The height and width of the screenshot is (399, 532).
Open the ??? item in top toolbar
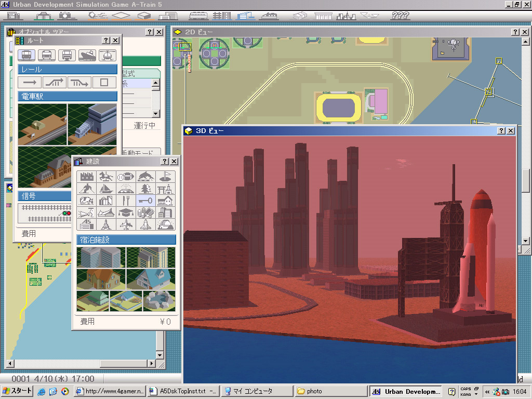point(400,16)
